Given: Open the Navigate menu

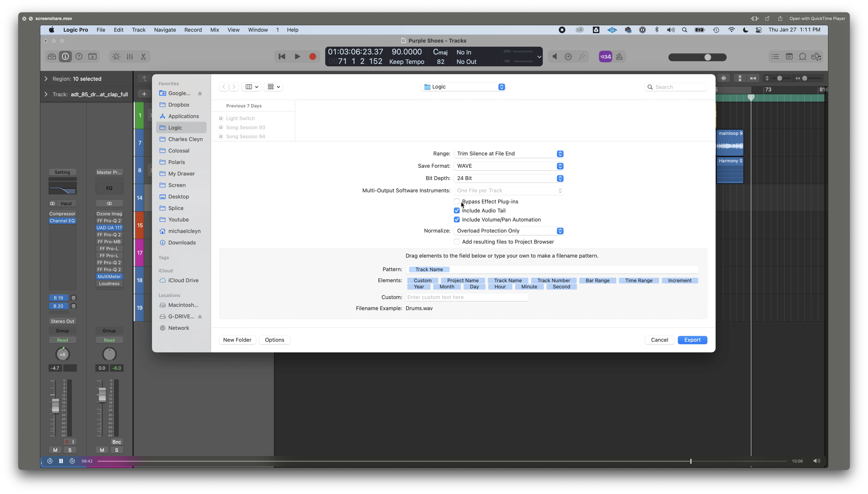Looking at the screenshot, I should 165,30.
